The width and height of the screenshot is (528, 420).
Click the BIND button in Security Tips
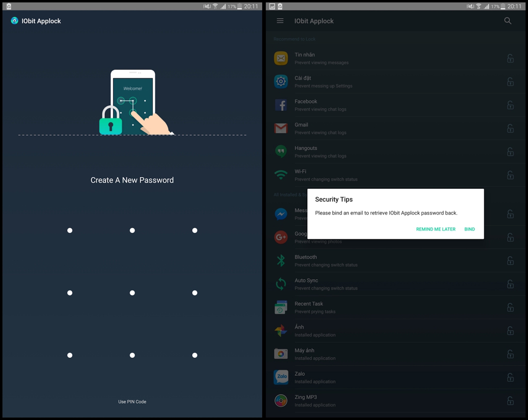pyautogui.click(x=469, y=229)
